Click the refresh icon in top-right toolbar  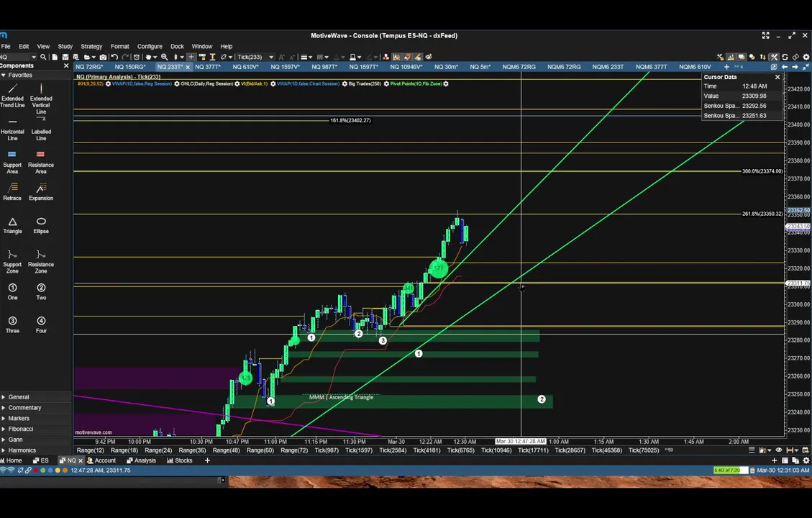click(x=785, y=57)
